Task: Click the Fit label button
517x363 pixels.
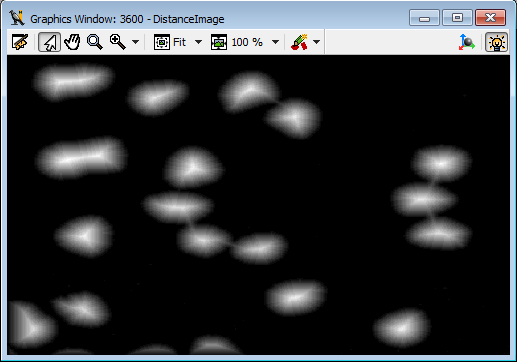Action: (x=179, y=42)
